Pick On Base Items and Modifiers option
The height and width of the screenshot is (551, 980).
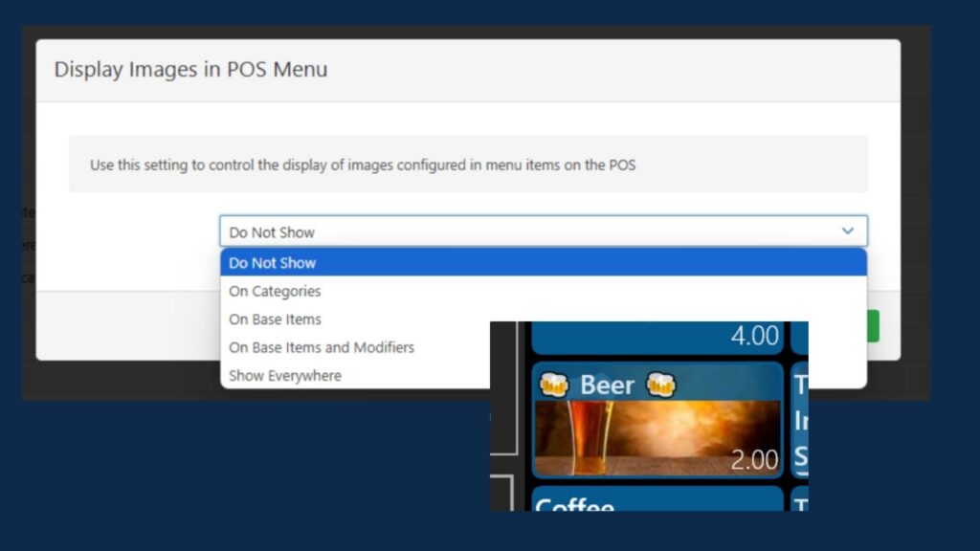click(x=322, y=347)
